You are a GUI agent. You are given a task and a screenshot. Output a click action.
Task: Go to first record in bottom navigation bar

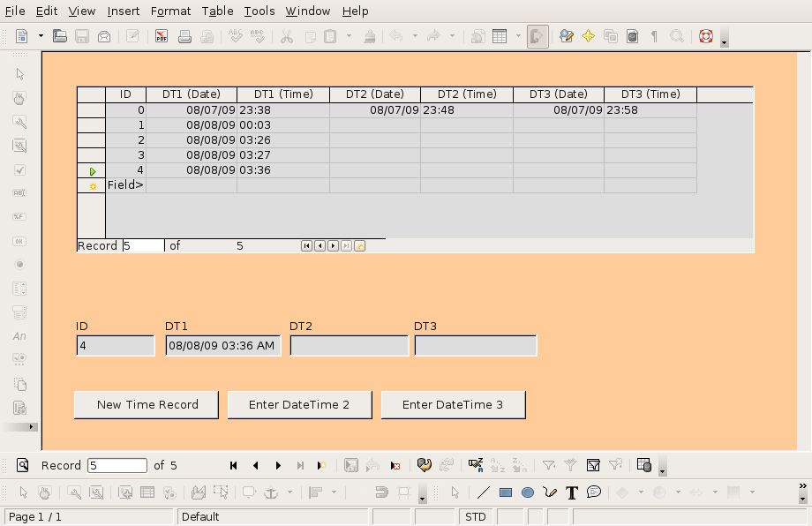(x=233, y=465)
